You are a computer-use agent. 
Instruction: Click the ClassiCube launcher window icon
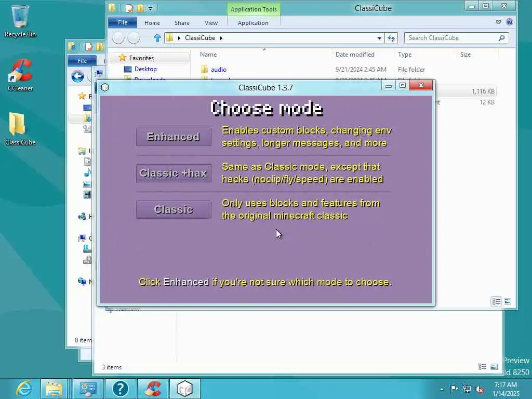coord(105,87)
